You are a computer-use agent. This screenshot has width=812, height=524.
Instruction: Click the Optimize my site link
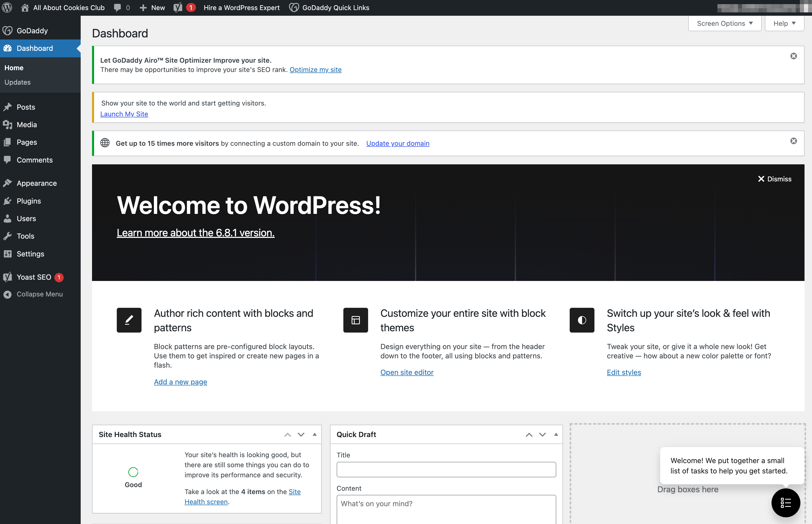316,69
